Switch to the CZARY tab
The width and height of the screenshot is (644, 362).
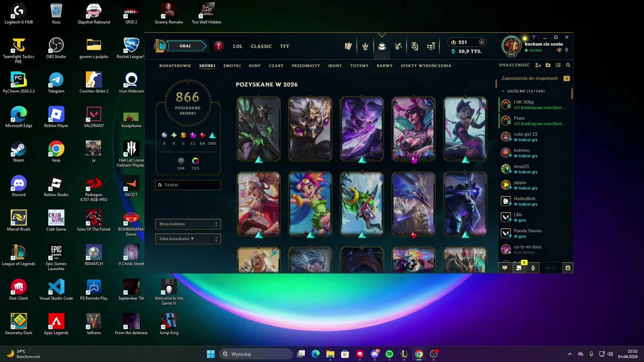(276, 66)
